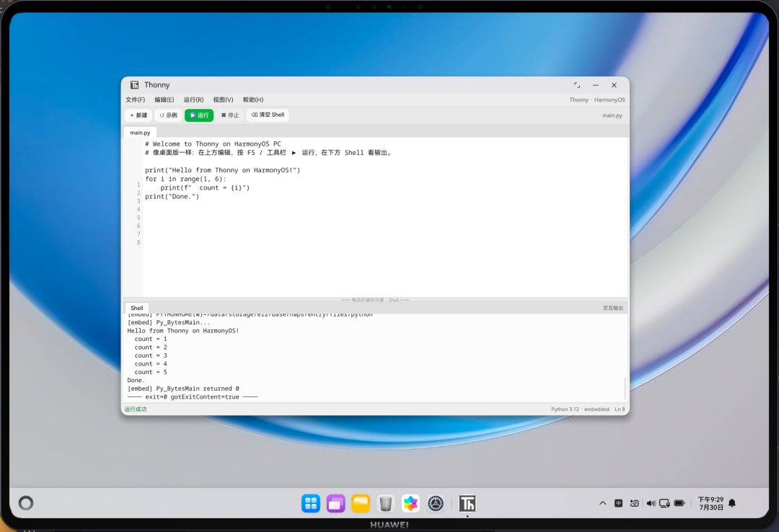
Task: Open the 运行(R) menu
Action: pos(193,100)
